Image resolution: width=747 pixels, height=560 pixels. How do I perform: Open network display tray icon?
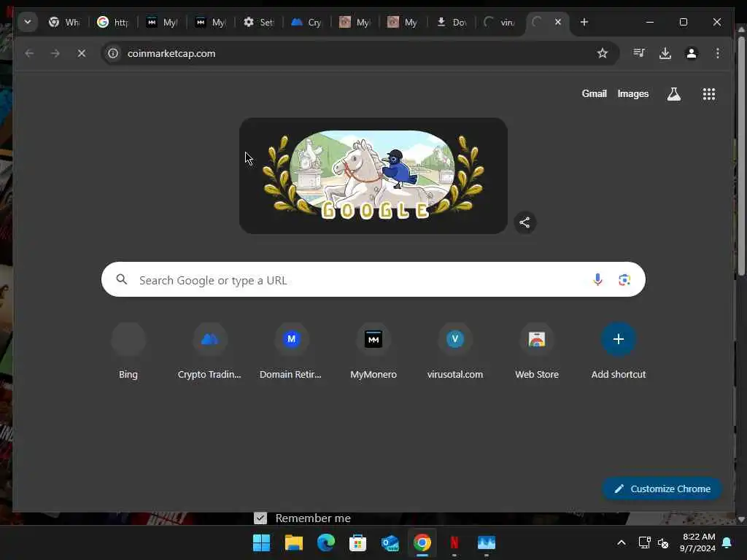(x=644, y=542)
